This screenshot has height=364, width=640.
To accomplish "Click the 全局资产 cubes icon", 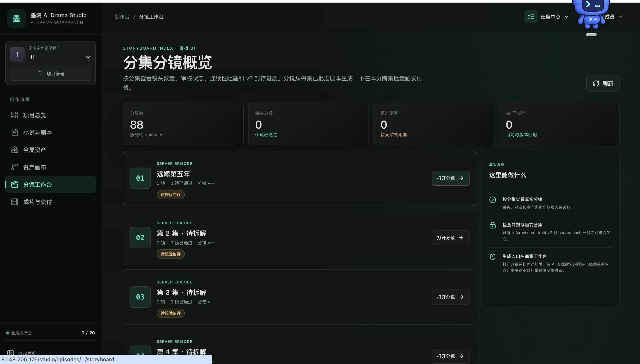I will (15, 150).
